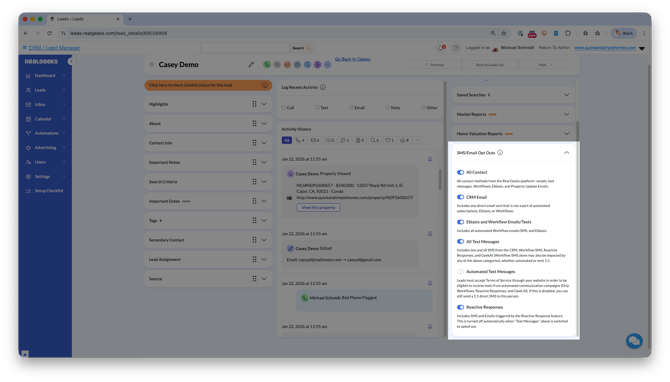Select the Note radio button
The image size is (670, 382).
388,107
